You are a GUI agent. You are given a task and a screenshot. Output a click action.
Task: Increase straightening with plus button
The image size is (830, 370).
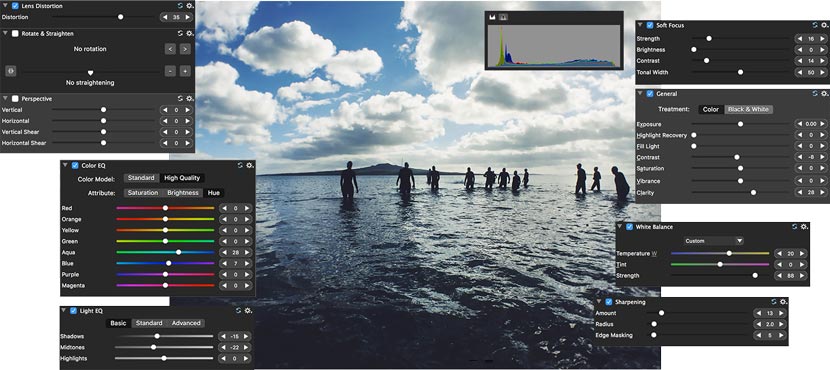pyautogui.click(x=185, y=71)
